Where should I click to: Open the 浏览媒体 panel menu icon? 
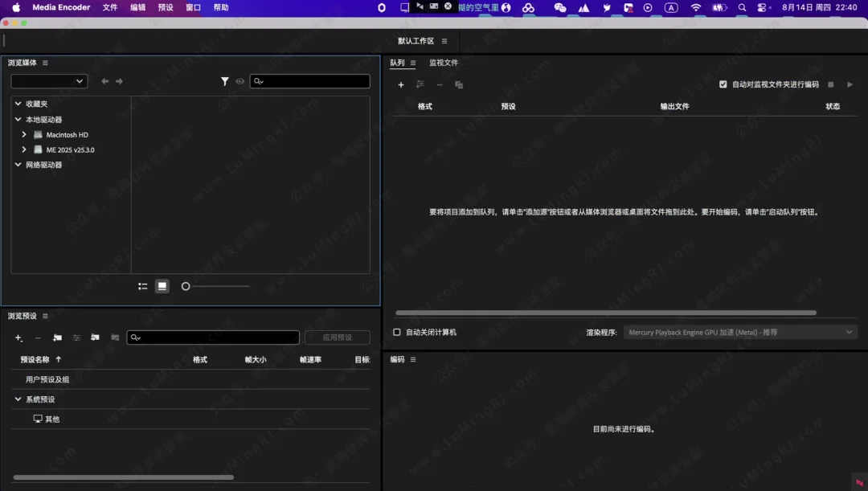tap(45, 63)
